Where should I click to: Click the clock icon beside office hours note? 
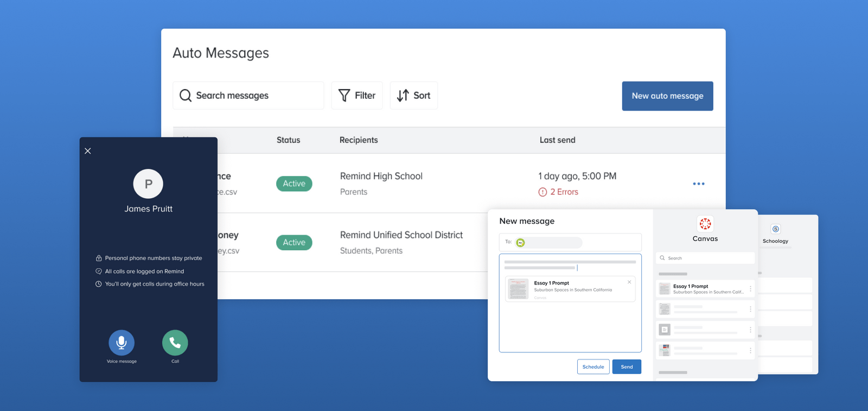(99, 284)
